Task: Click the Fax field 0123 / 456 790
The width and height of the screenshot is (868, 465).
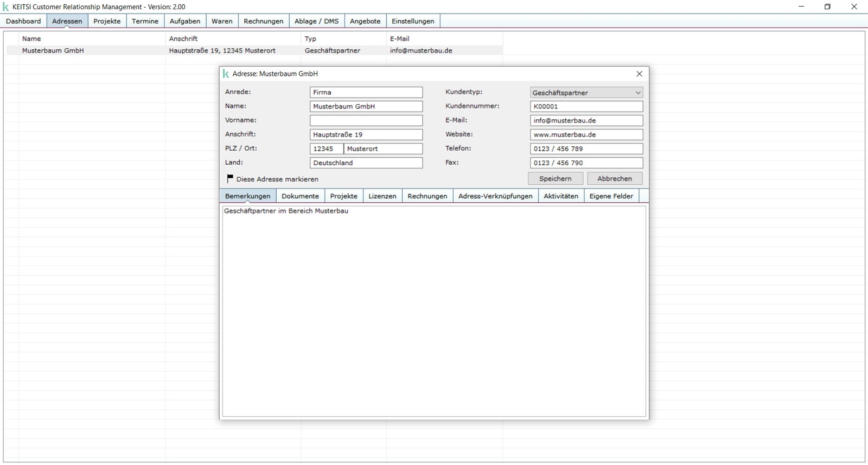Action: pos(586,163)
